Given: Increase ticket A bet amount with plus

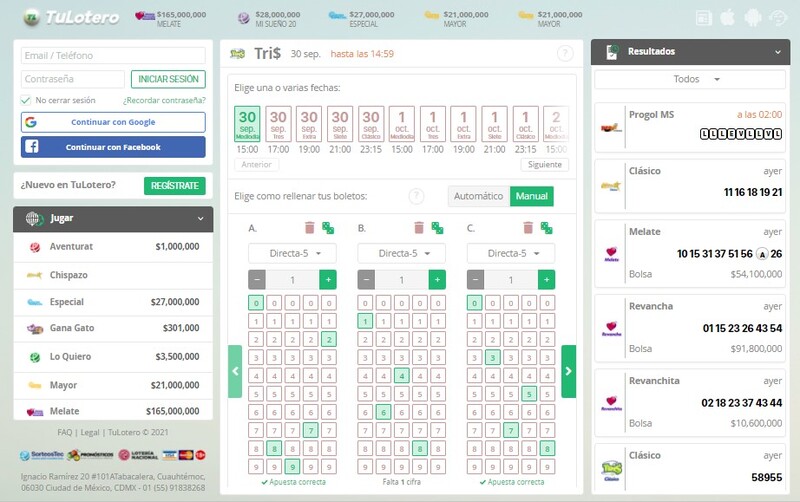Looking at the screenshot, I should [x=328, y=280].
